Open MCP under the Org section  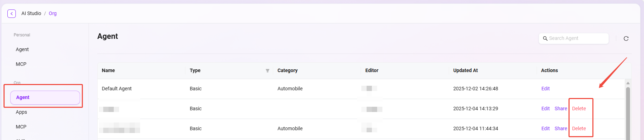click(x=21, y=127)
